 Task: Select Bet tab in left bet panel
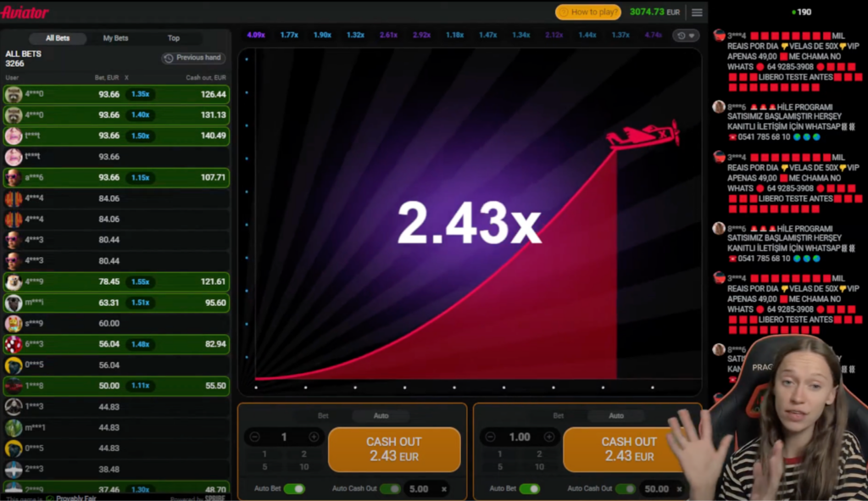(323, 415)
